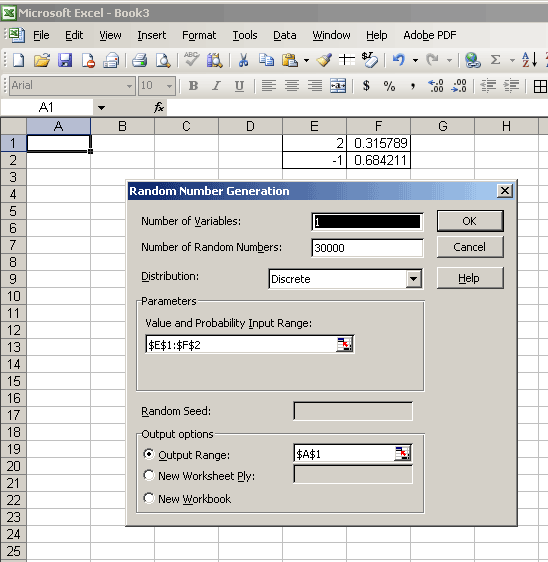Click the Print icon
The height and width of the screenshot is (562, 548).
[139, 60]
